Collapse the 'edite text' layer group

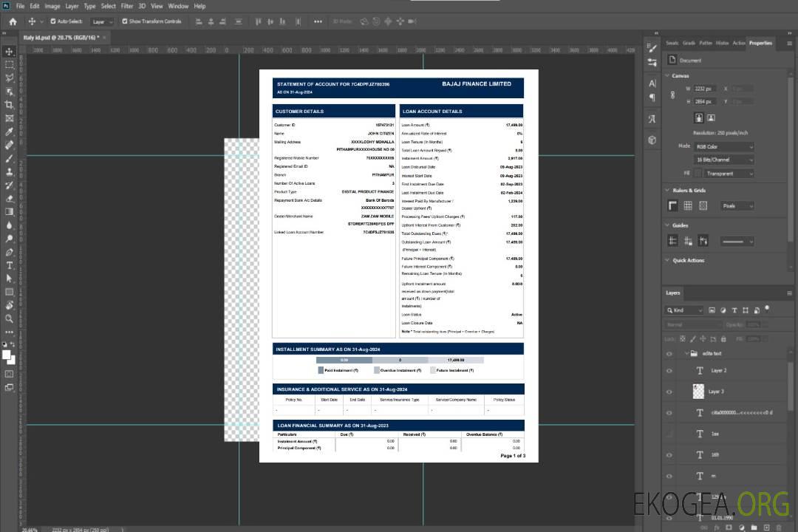686,354
